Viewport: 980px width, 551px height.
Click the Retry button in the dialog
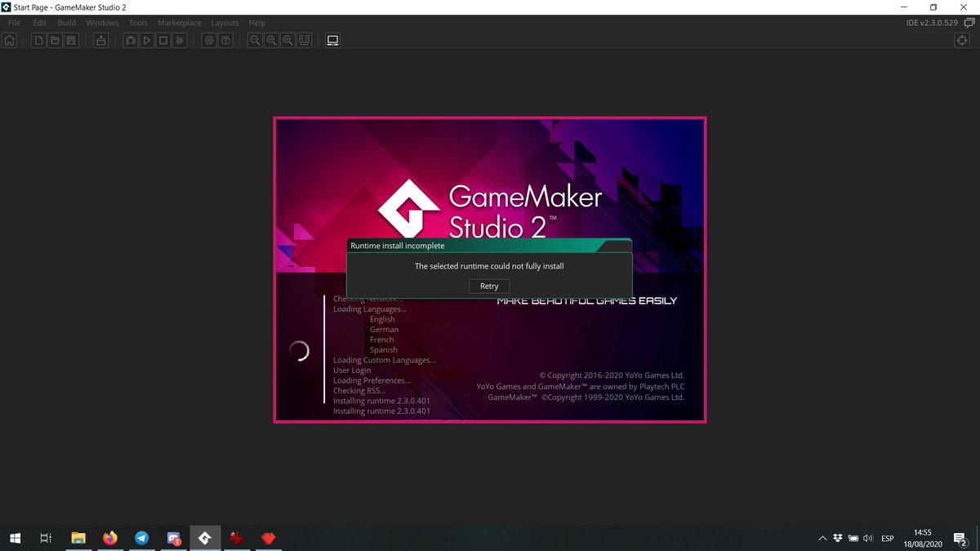pyautogui.click(x=489, y=286)
